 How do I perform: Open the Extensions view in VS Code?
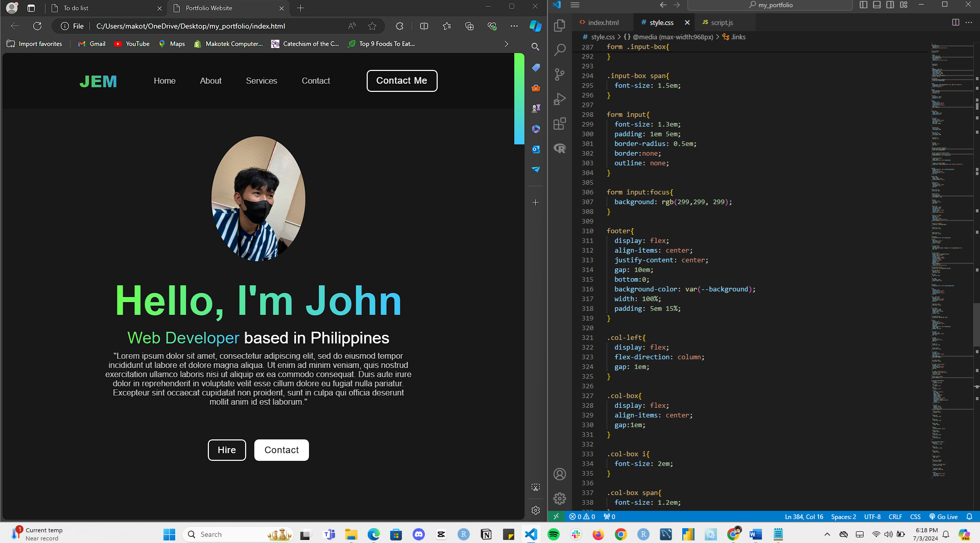point(560,124)
